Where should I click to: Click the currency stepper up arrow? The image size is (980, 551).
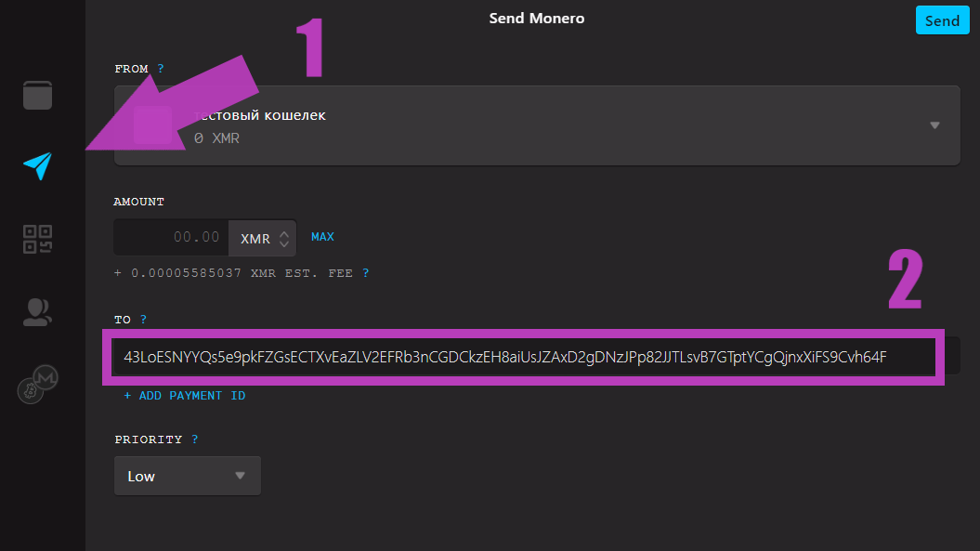tap(282, 231)
